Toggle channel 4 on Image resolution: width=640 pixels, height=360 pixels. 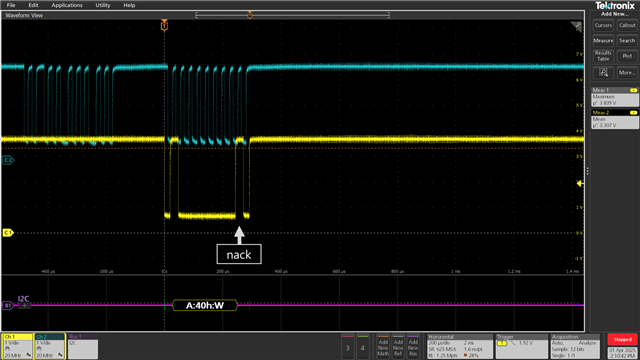362,347
